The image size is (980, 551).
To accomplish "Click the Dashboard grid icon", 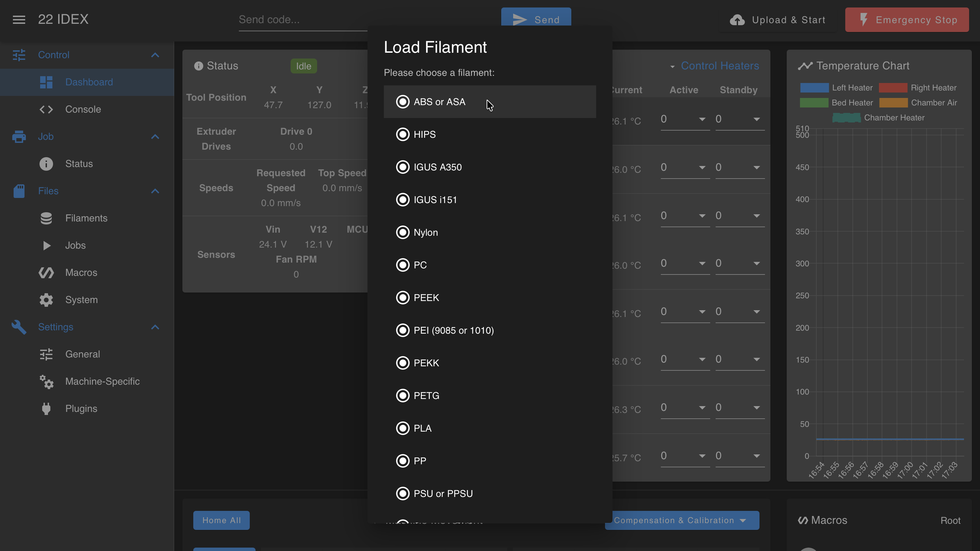I will [x=46, y=82].
